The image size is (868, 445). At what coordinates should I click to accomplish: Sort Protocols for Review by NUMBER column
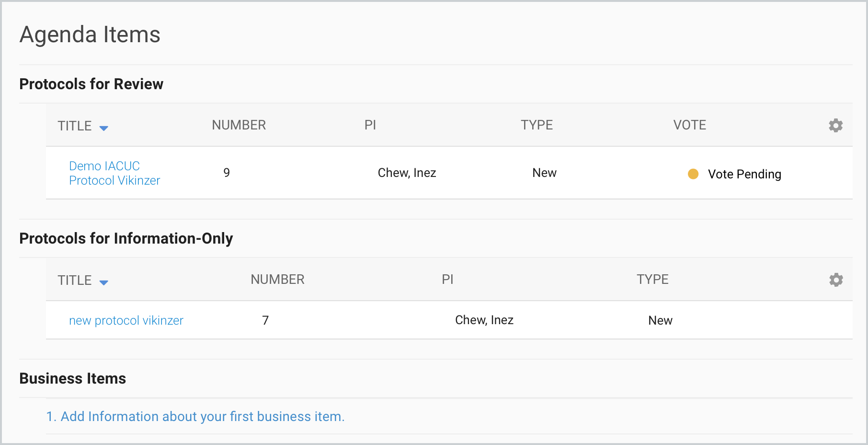click(x=239, y=125)
